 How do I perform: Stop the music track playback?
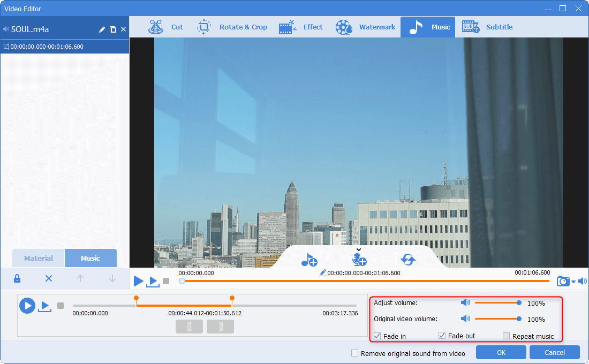point(61,306)
